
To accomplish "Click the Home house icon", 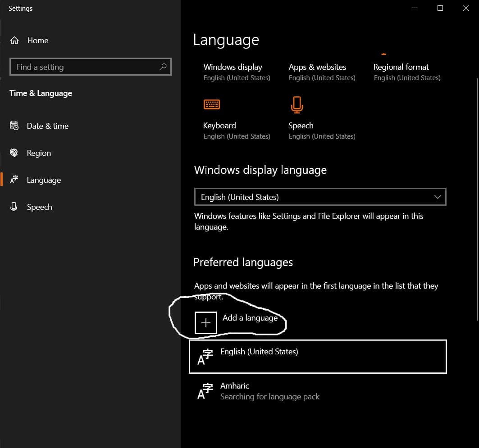I will click(14, 40).
